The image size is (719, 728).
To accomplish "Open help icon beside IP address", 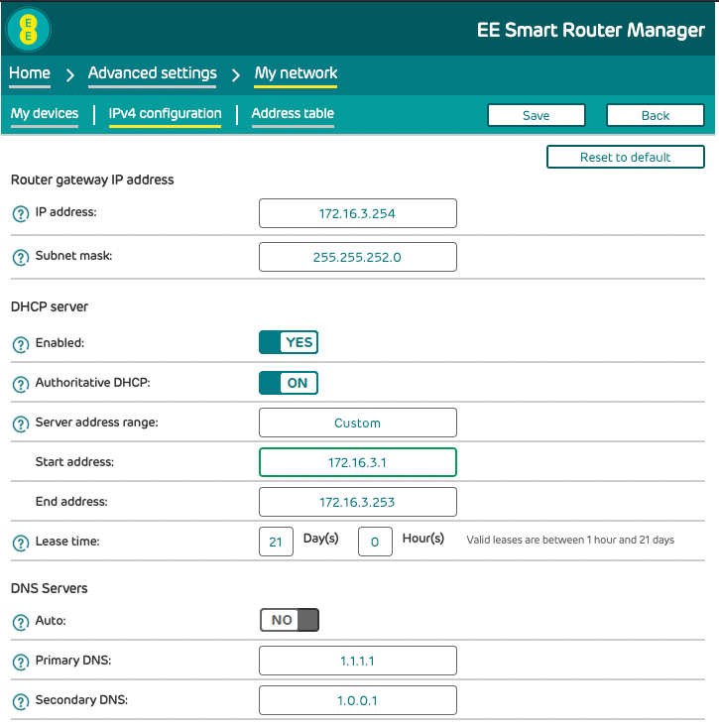I will [20, 214].
